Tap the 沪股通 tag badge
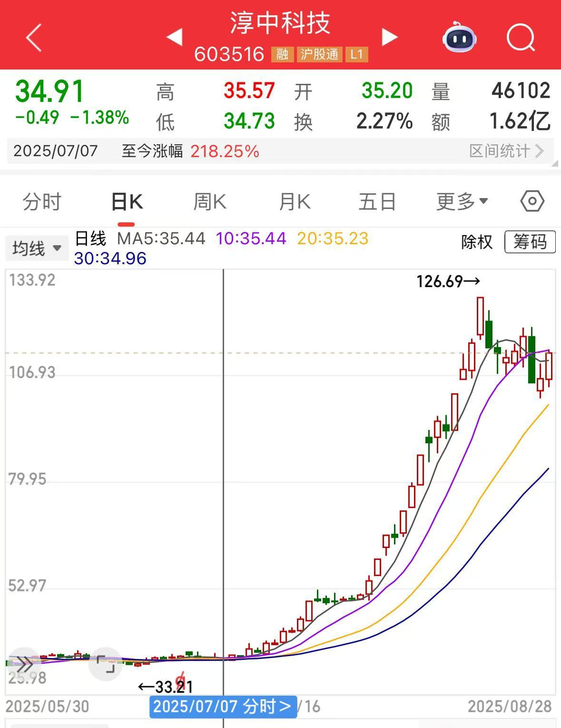 319,54
